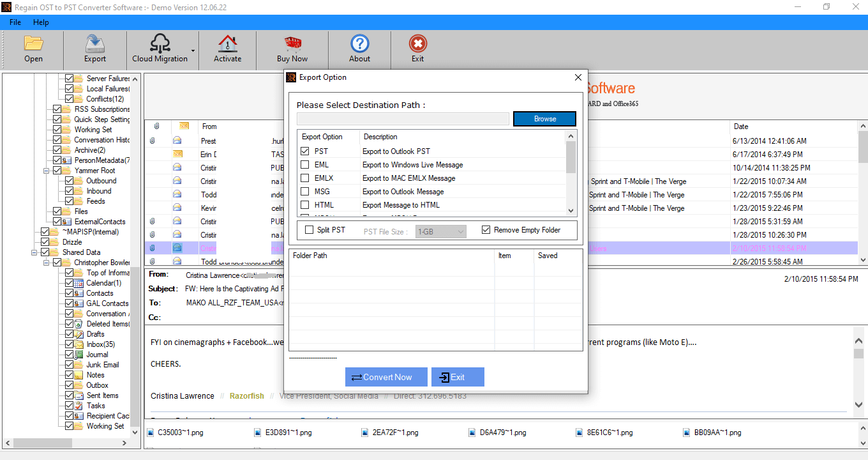Click the Buy Now cart icon
This screenshot has width=868, height=460.
click(292, 43)
